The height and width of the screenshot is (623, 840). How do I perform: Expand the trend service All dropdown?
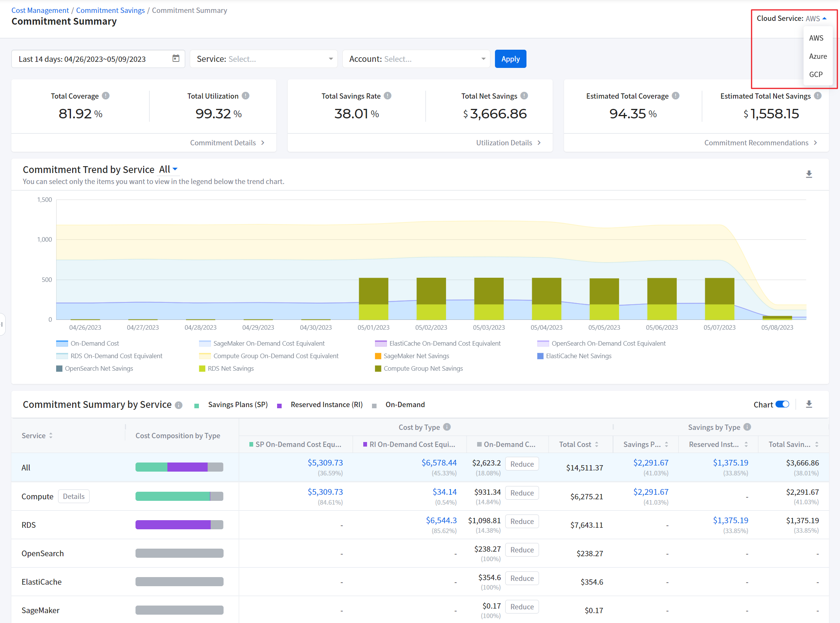[x=168, y=169]
